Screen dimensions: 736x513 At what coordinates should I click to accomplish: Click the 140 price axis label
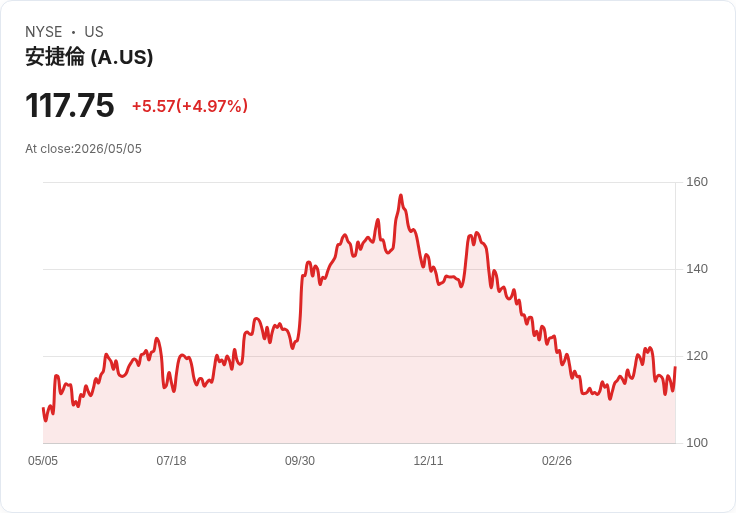pos(697,269)
